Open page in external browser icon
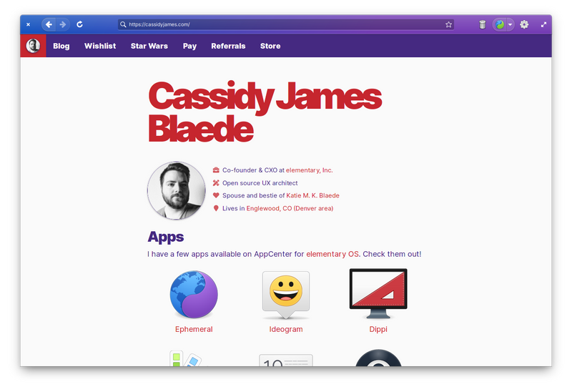 click(x=499, y=24)
